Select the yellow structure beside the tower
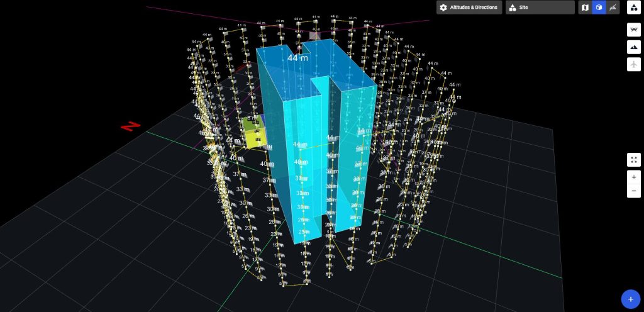Screen dimensions: 644x312 [x=255, y=132]
